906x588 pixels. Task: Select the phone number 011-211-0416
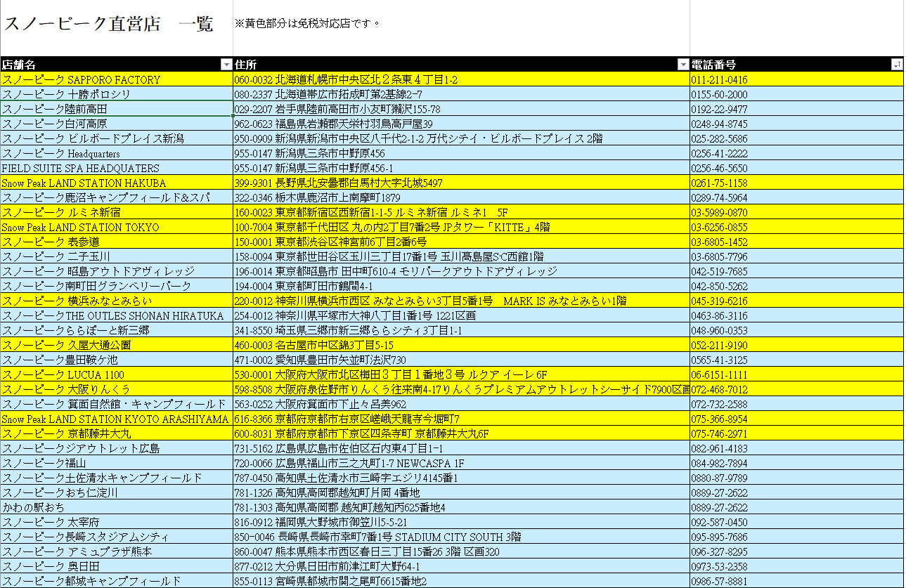coord(797,80)
